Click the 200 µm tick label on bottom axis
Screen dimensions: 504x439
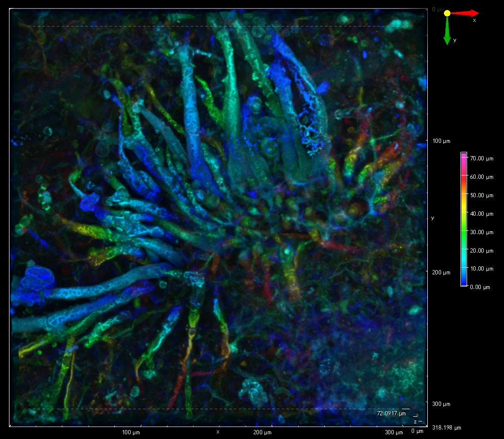[x=262, y=432]
